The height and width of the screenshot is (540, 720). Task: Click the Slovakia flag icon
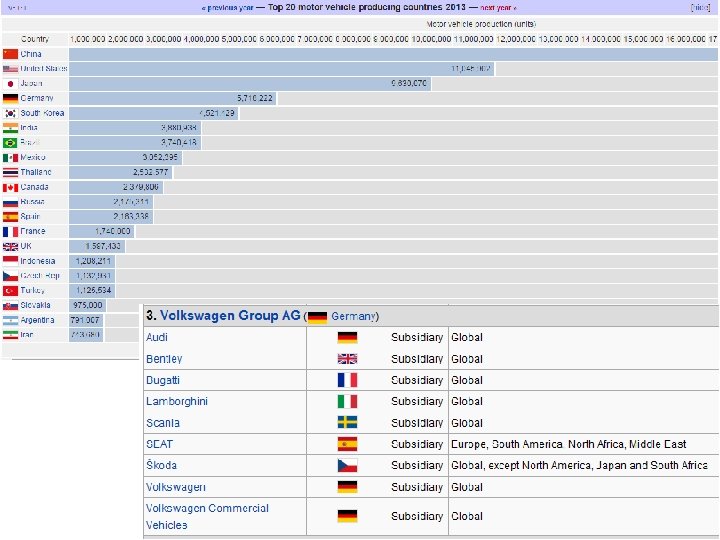(10, 305)
